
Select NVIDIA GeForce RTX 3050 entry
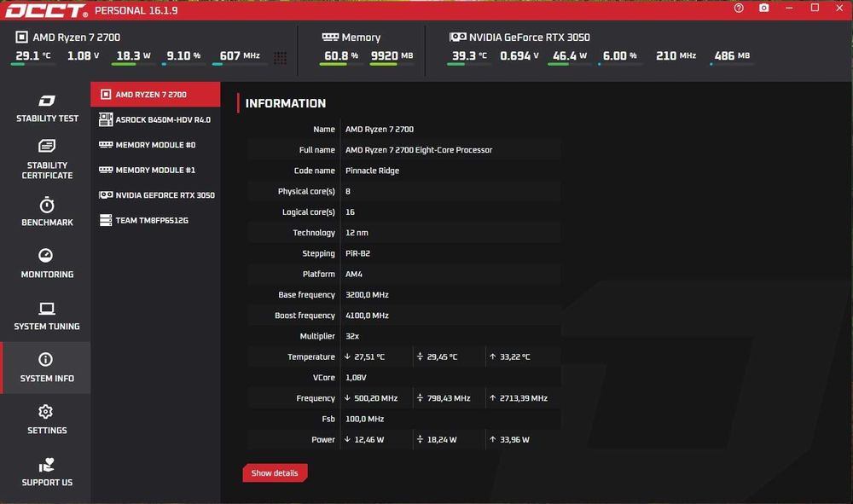(155, 194)
